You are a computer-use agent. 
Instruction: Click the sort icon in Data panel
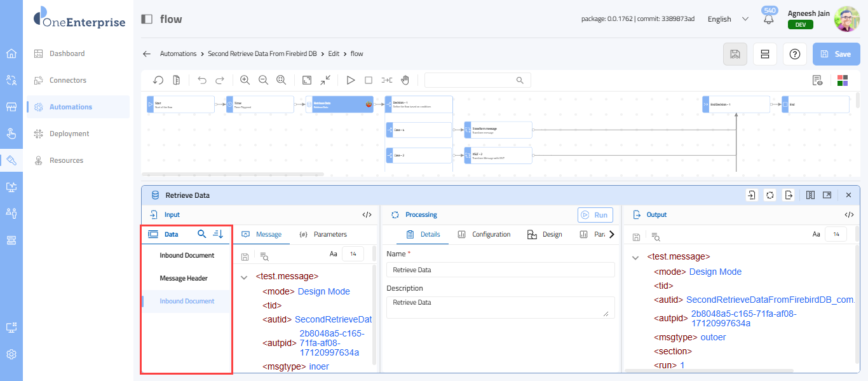coord(219,234)
